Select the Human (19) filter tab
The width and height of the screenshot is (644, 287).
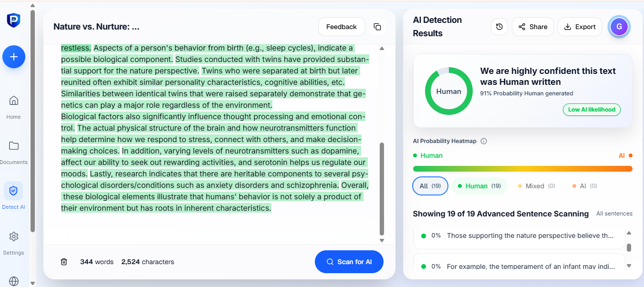479,186
